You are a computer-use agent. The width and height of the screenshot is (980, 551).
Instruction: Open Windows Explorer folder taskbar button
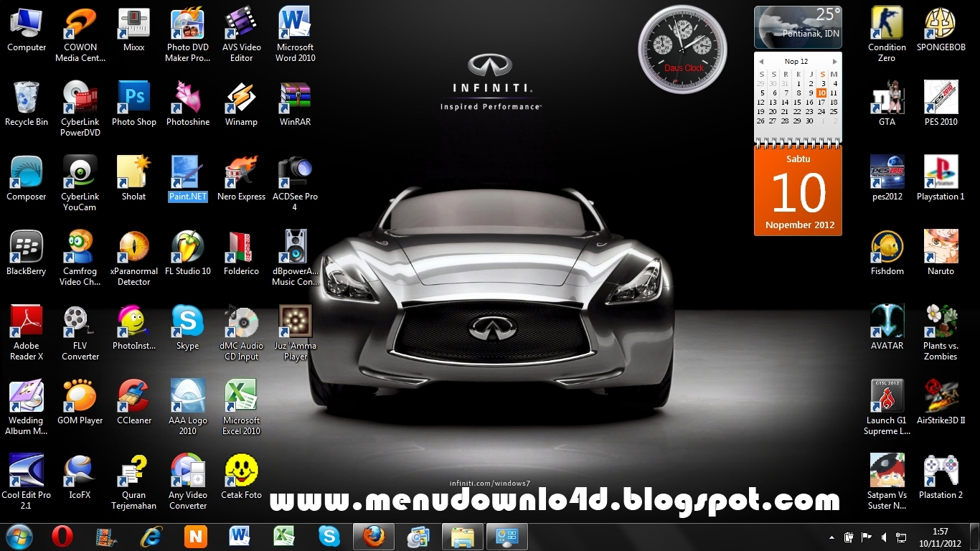(x=463, y=536)
